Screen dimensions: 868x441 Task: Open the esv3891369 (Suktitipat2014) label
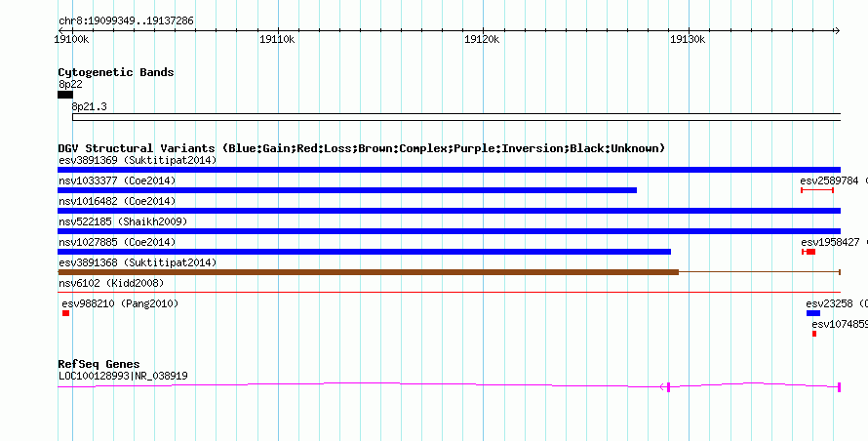click(138, 160)
